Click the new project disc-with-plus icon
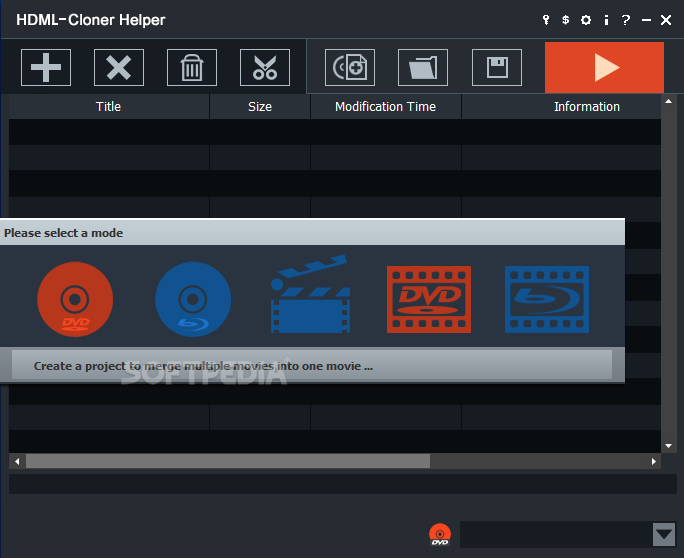 (350, 68)
